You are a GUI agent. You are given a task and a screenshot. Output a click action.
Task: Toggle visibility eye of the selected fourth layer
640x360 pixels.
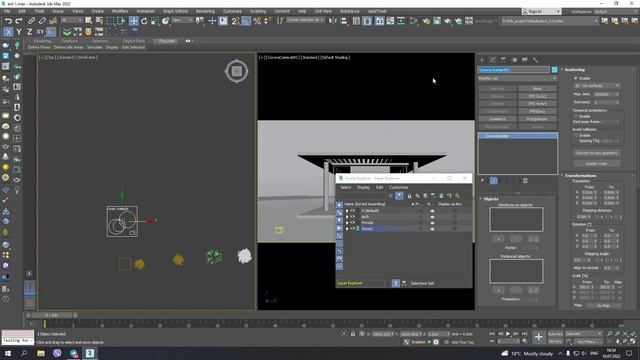[x=353, y=229]
